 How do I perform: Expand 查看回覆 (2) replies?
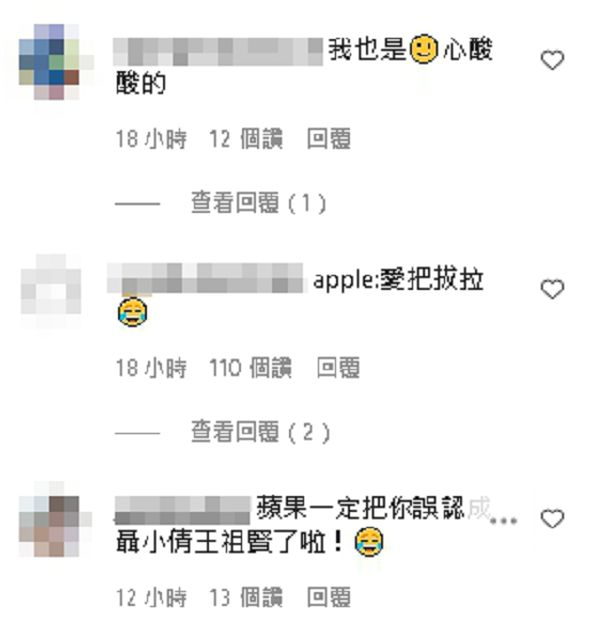[260, 432]
